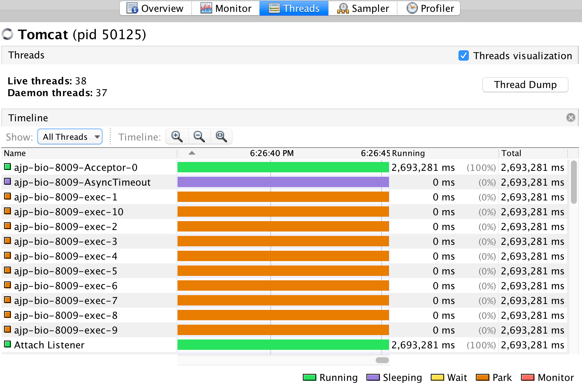Image resolution: width=582 pixels, height=392 pixels.
Task: Select the ajp-bio-8009-exec-3 thread name
Action: coord(66,241)
